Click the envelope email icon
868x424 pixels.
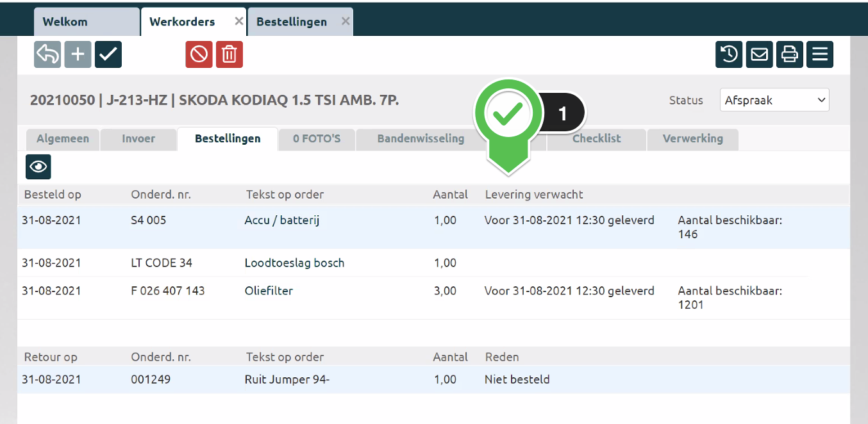[759, 54]
